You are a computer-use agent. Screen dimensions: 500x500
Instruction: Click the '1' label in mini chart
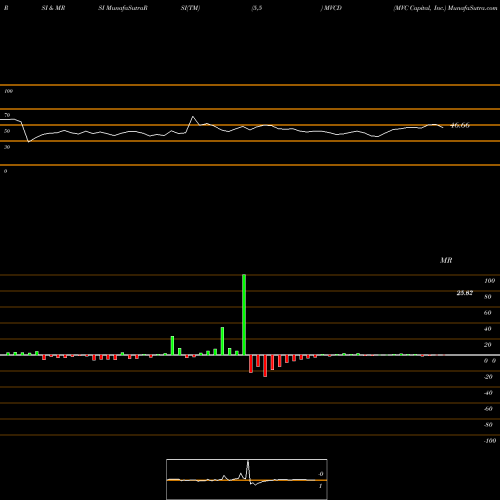pyautogui.click(x=320, y=486)
